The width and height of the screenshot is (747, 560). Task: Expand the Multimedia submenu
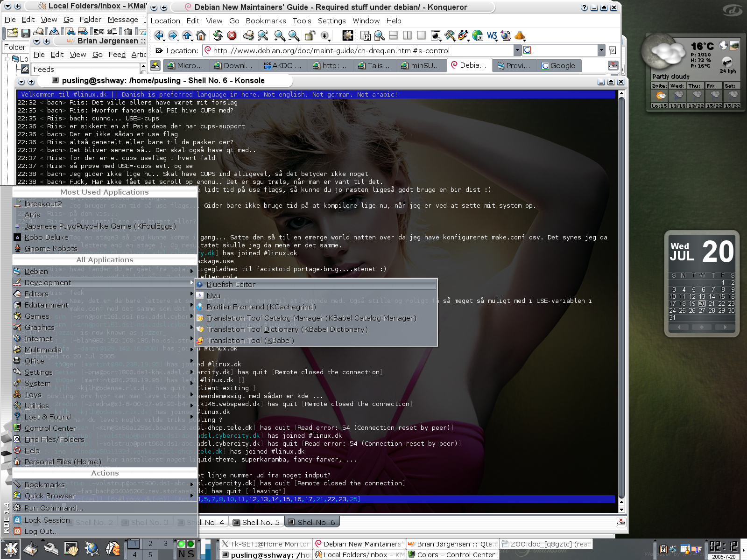(x=105, y=350)
